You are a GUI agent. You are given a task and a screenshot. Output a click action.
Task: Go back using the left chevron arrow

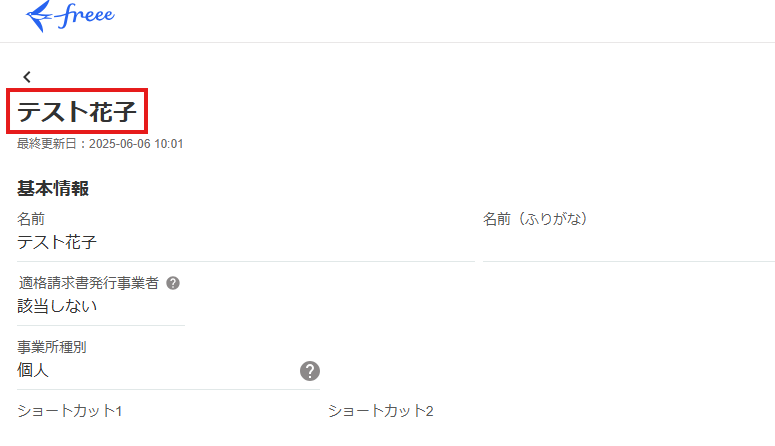[x=27, y=76]
